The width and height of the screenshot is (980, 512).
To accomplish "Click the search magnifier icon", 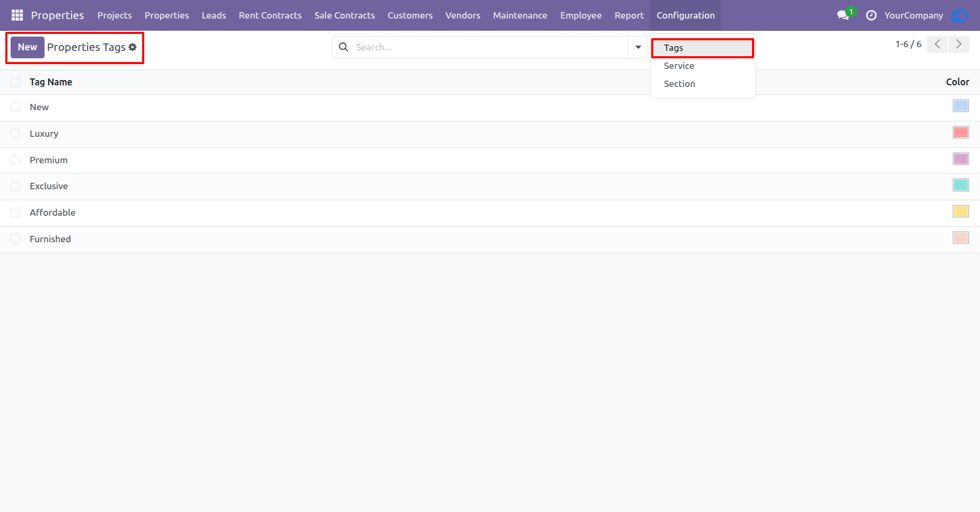I will (344, 47).
